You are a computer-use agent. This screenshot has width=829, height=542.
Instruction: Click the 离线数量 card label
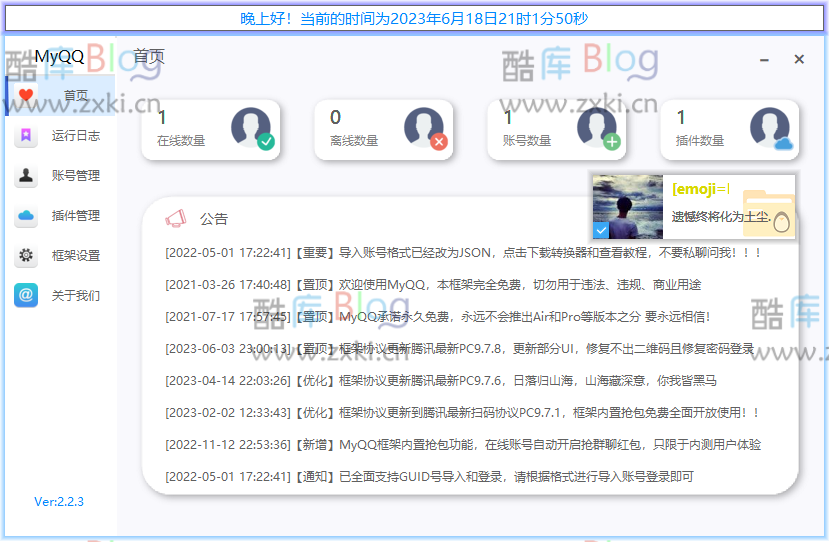[354, 140]
